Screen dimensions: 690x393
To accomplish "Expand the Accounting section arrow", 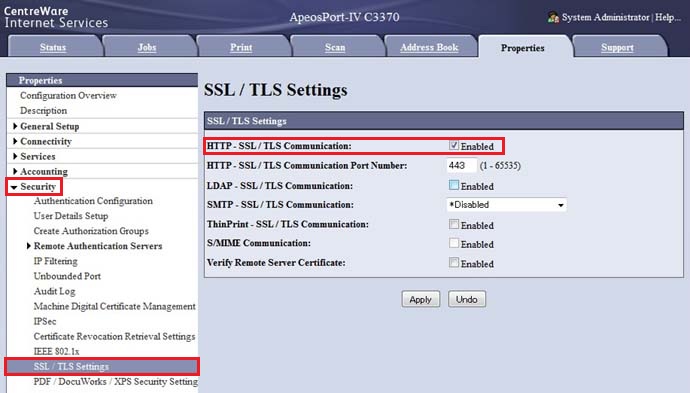I will (15, 171).
